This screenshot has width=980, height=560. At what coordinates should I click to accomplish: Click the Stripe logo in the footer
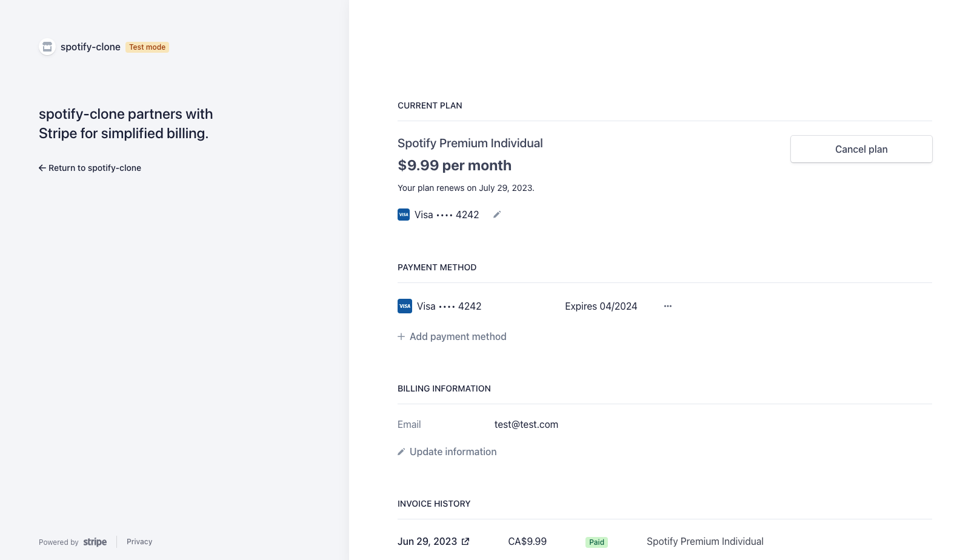click(x=95, y=542)
